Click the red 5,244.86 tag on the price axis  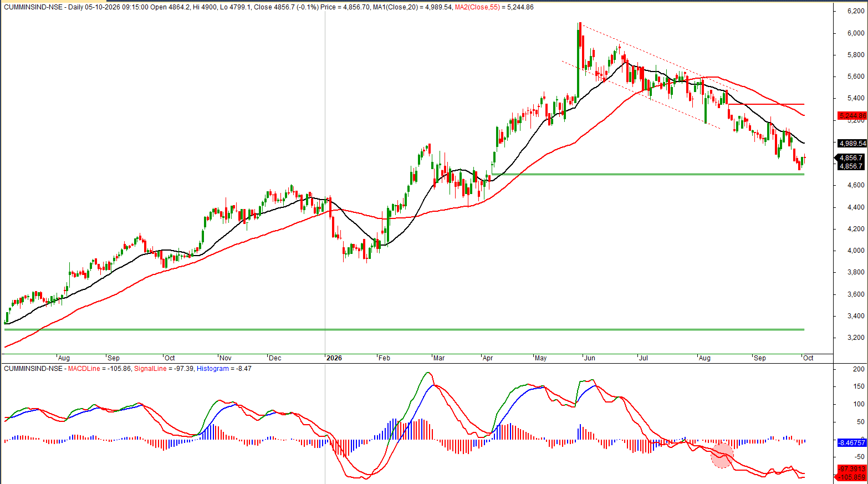tap(852, 116)
